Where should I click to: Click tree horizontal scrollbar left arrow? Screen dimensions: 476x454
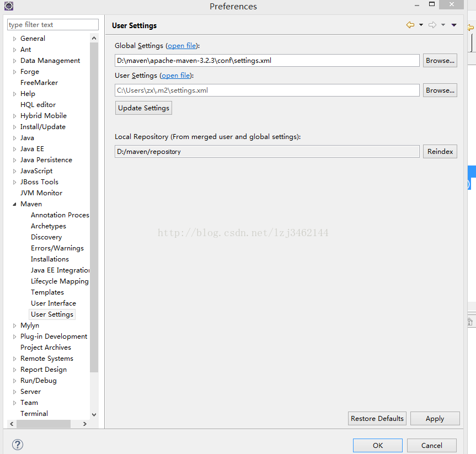[12, 424]
